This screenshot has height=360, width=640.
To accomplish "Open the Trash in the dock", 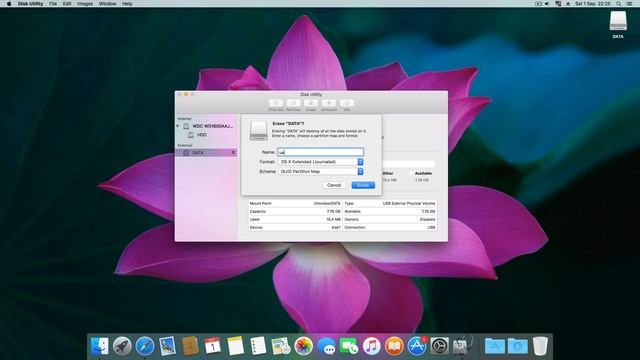I will (540, 346).
